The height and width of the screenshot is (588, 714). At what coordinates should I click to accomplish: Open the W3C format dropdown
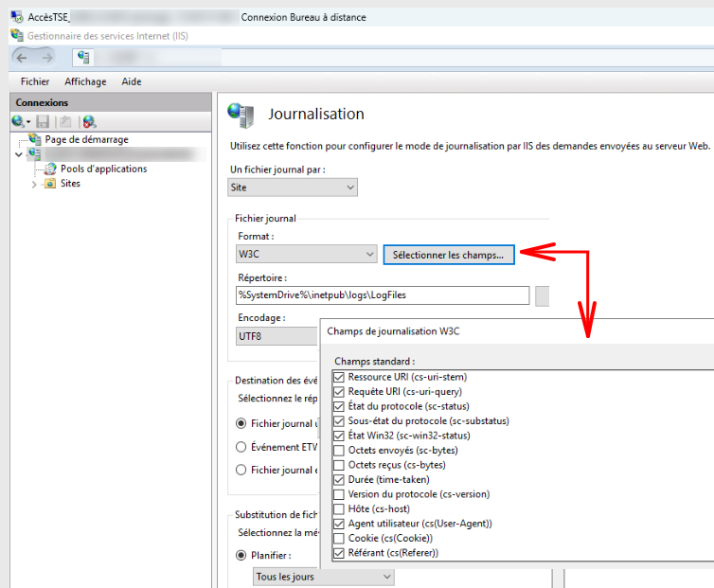click(307, 254)
